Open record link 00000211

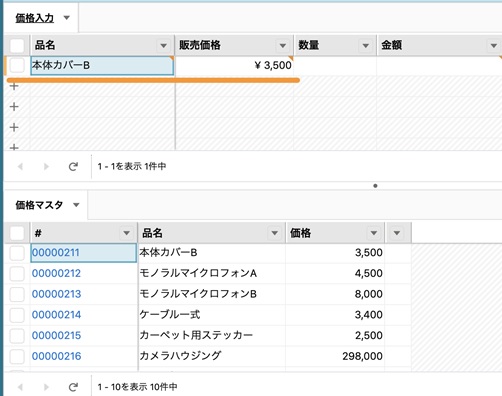pyautogui.click(x=56, y=253)
